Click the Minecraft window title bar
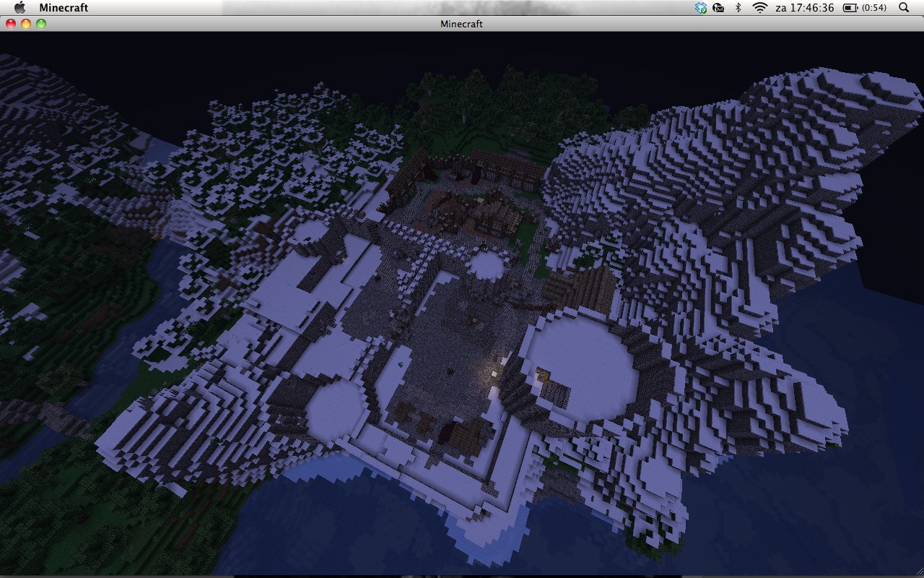Screen dimensions: 924x578 462,23
